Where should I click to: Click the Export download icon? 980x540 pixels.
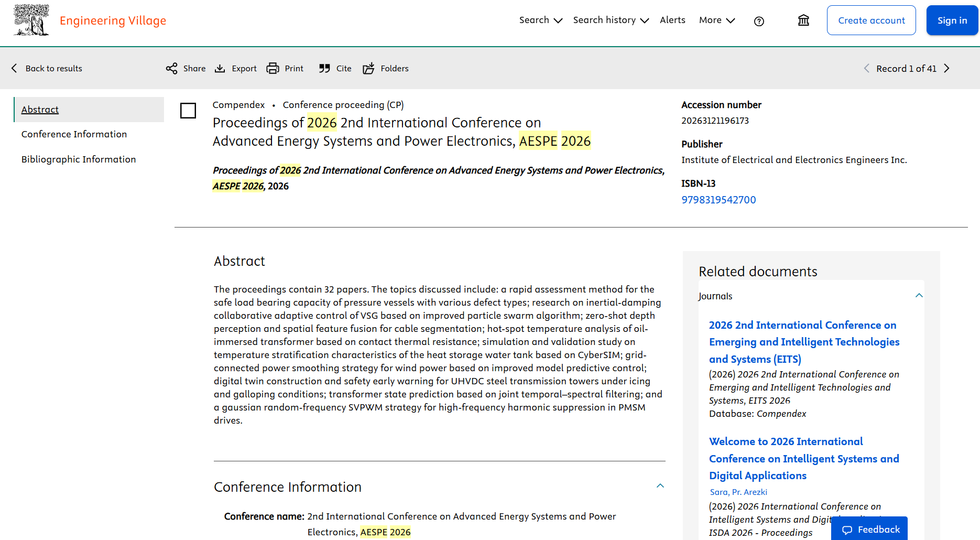click(220, 69)
